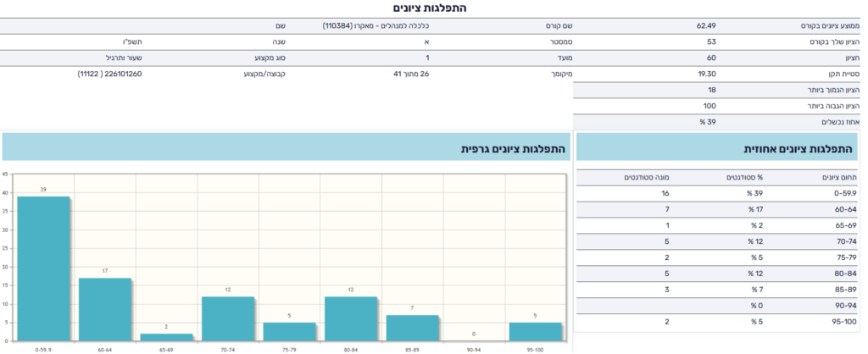The image size is (868, 354).
Task: Click the 95-100 bar in the chart
Action: coord(535,331)
